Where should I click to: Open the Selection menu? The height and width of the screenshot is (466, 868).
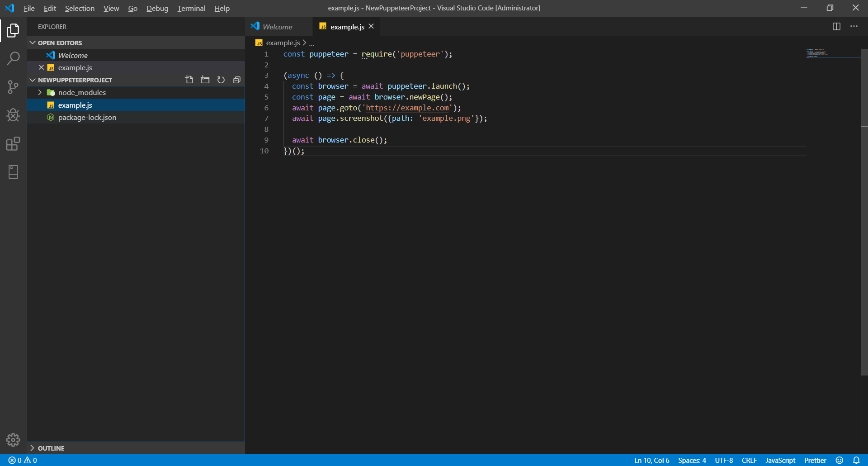[80, 8]
